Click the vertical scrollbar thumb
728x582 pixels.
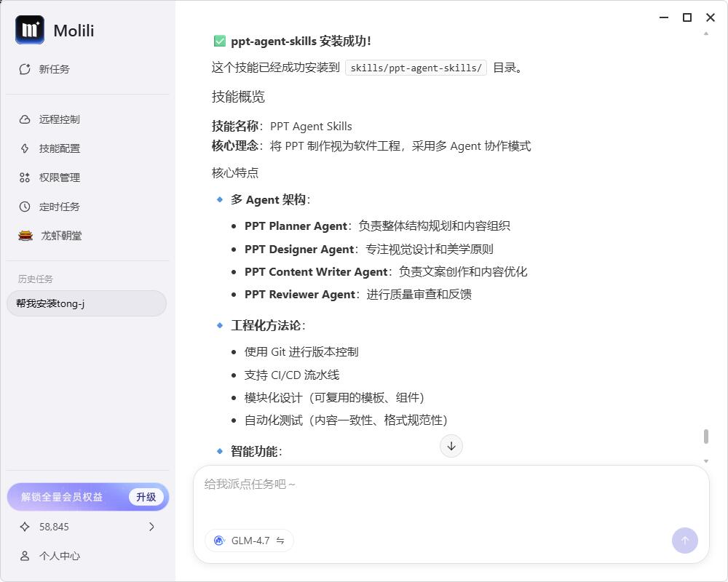point(705,436)
